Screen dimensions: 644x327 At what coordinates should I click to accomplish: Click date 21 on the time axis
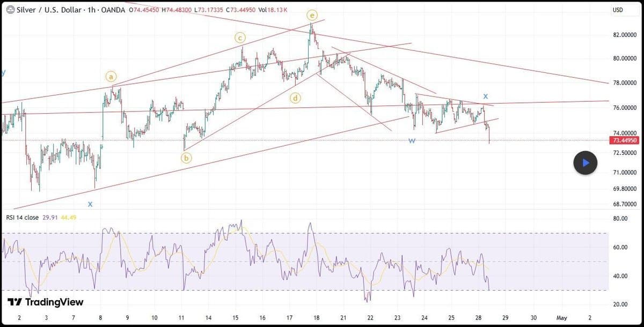343,317
